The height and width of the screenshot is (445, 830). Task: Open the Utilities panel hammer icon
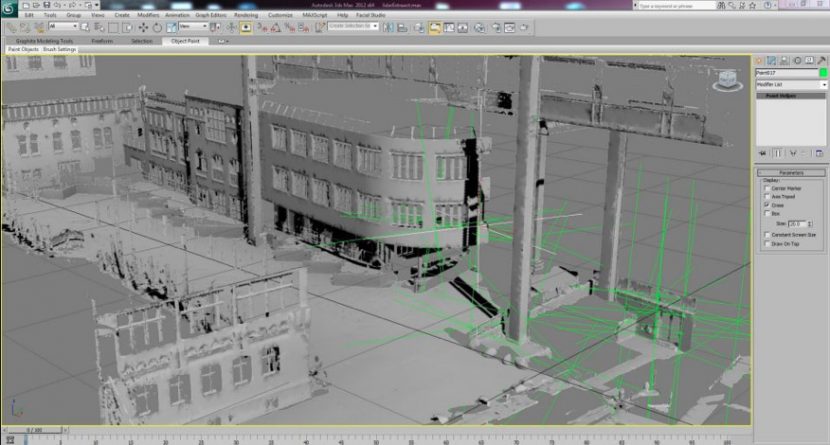pyautogui.click(x=821, y=62)
